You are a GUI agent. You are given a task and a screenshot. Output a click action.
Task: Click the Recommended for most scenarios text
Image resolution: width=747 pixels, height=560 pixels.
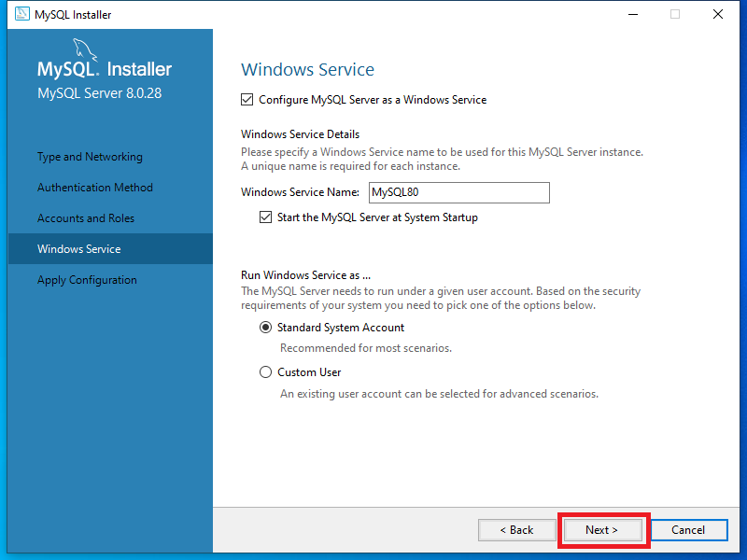[366, 348]
